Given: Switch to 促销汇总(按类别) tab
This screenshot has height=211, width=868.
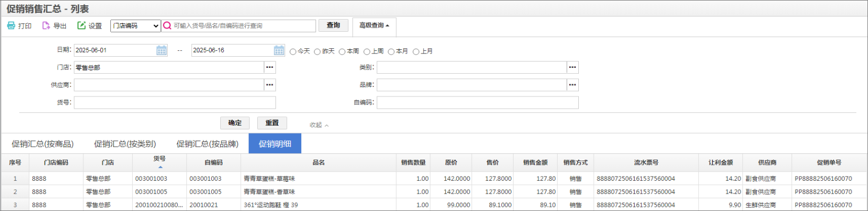Looking at the screenshot, I should point(125,144).
